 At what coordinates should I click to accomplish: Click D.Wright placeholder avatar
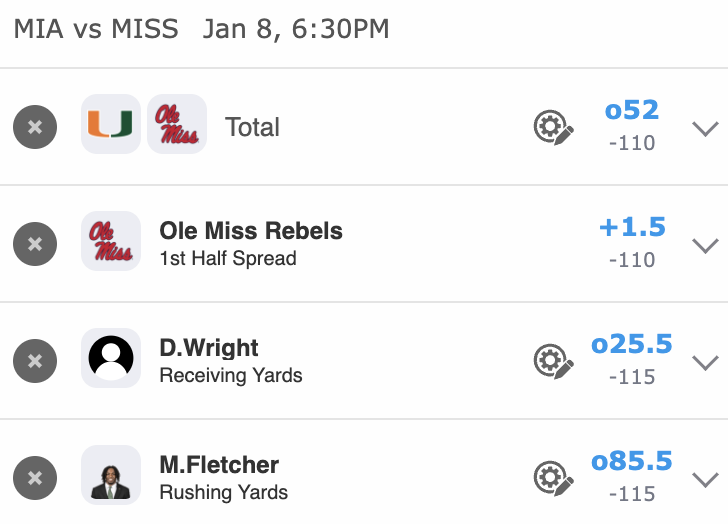pyautogui.click(x=110, y=358)
